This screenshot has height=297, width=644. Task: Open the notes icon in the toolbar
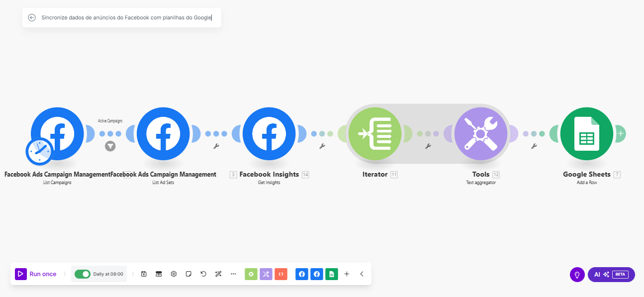(188, 274)
